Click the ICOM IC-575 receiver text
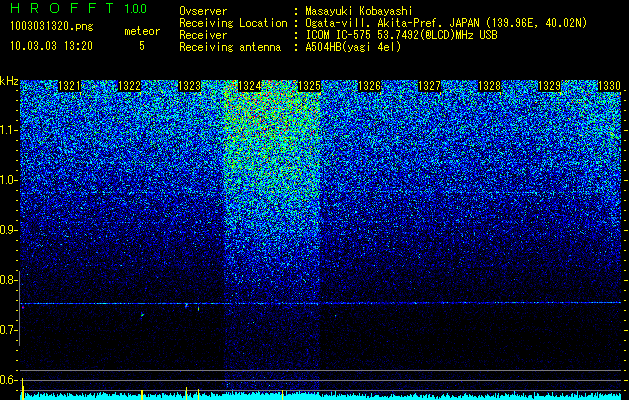The width and height of the screenshot is (629, 400). (x=401, y=35)
